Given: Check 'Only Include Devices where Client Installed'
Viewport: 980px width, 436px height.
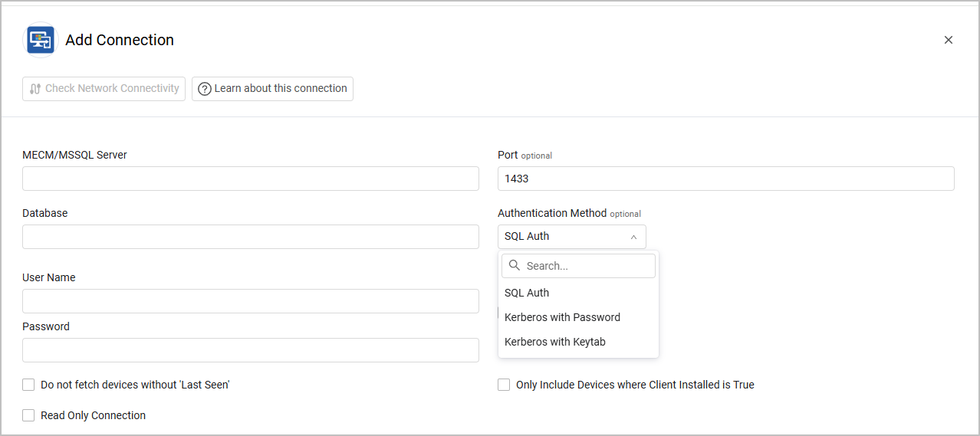Looking at the screenshot, I should [x=504, y=385].
